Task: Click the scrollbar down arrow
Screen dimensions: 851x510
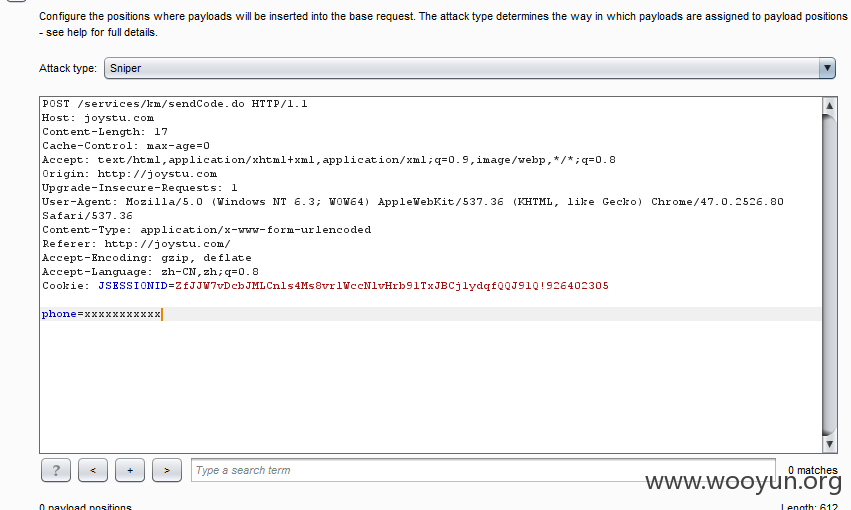Action: (x=829, y=444)
